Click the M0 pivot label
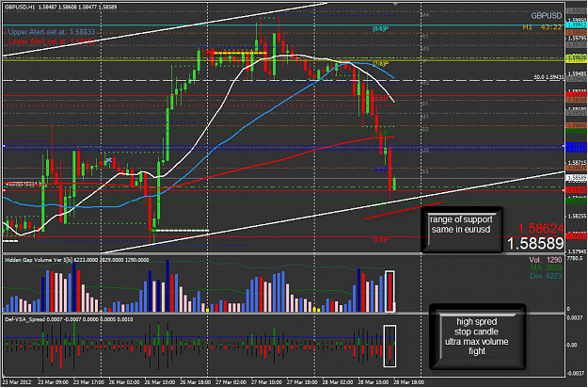This screenshot has height=388, width=588. coord(424,151)
